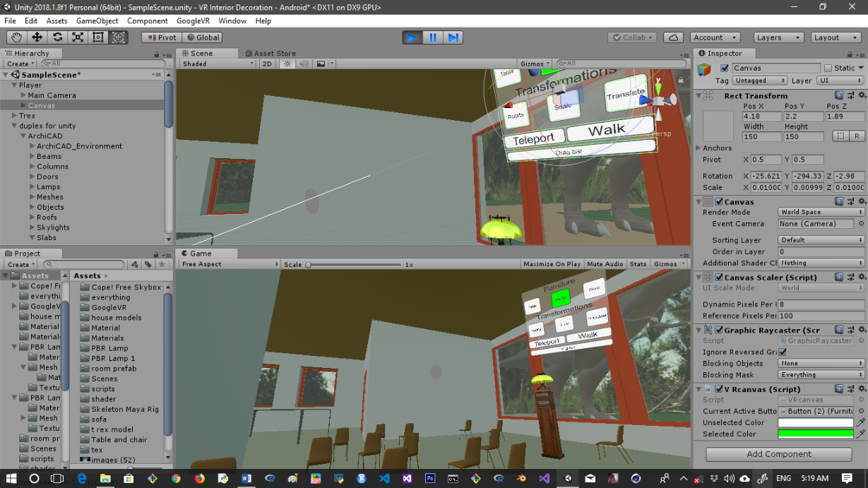Click the Play button to stop play mode

412,37
